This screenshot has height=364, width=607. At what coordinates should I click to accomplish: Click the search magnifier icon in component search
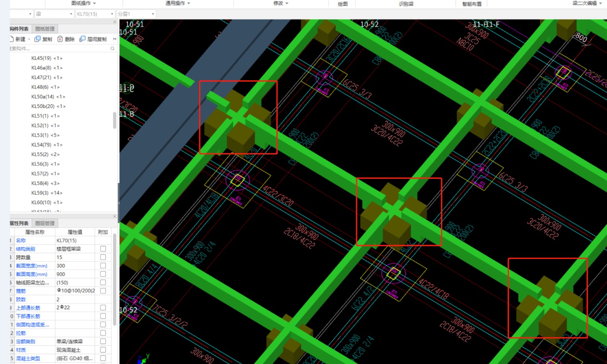pyautogui.click(x=112, y=48)
